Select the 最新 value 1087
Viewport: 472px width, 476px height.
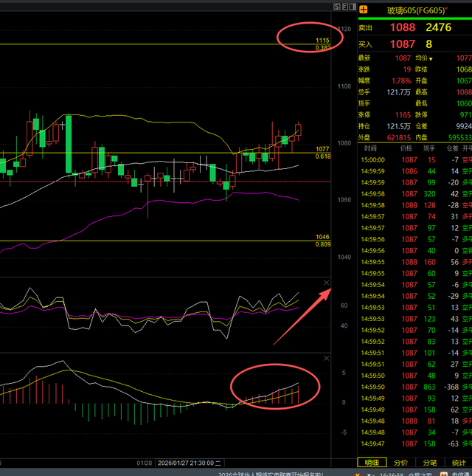tap(403, 58)
